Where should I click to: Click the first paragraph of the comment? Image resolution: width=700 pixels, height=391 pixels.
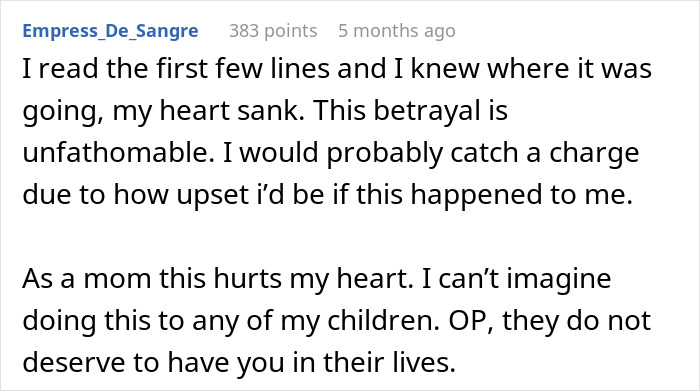click(337, 131)
